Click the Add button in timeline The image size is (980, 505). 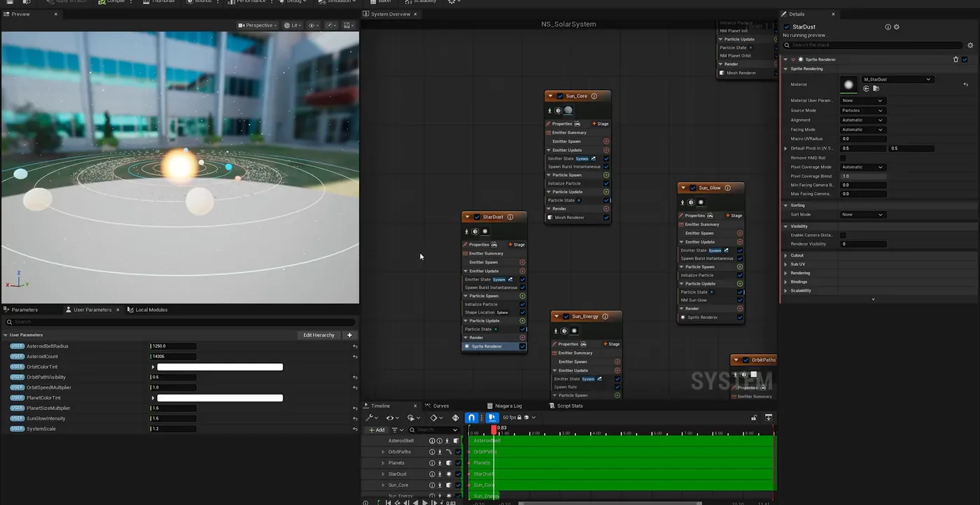[x=377, y=430]
